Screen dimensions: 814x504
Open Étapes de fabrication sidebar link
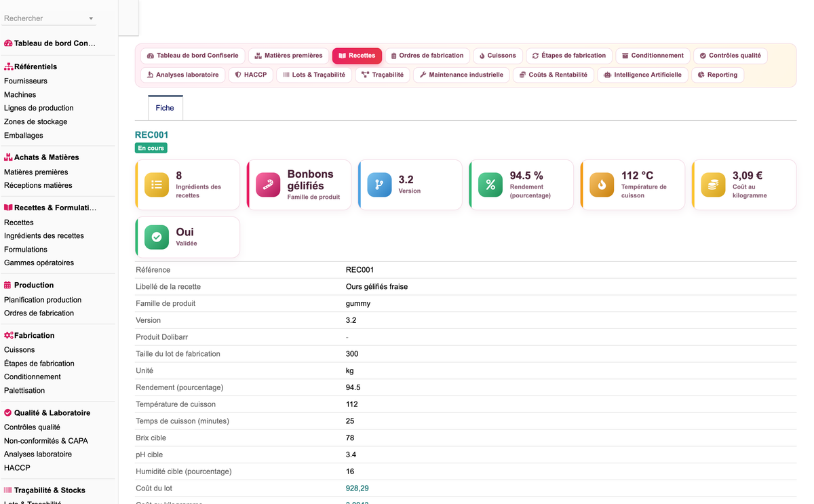39,364
